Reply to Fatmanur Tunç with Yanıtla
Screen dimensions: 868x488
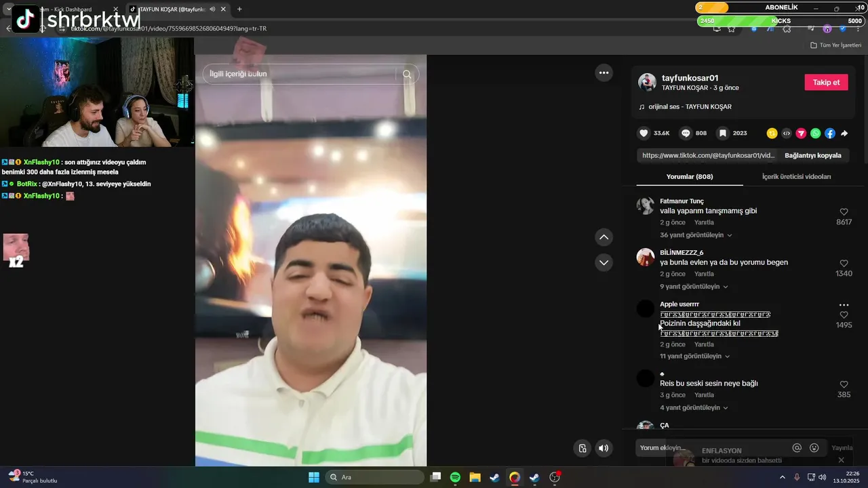coord(704,222)
